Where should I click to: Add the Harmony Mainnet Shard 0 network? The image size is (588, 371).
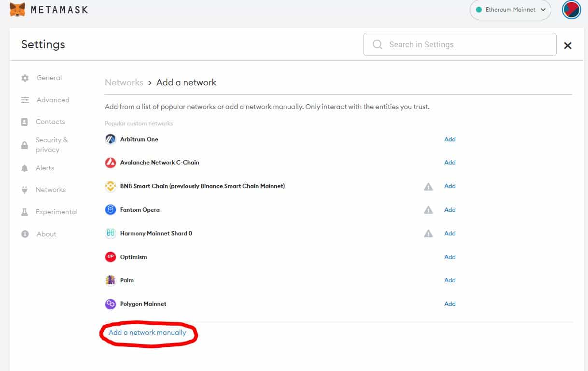click(x=450, y=234)
